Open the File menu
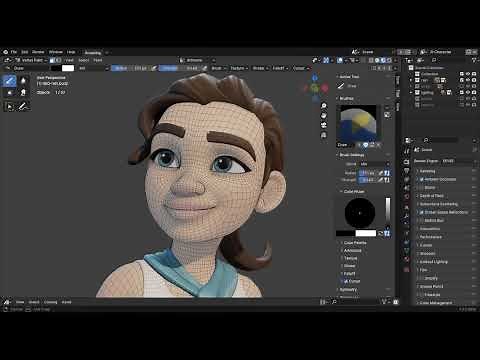This screenshot has height=360, width=480. click(x=14, y=52)
